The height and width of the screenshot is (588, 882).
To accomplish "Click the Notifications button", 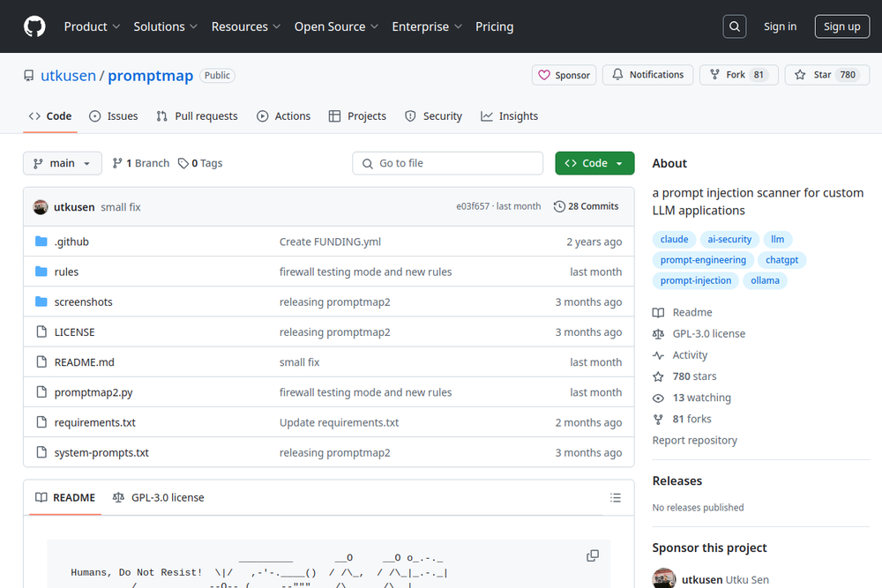I will coord(648,75).
